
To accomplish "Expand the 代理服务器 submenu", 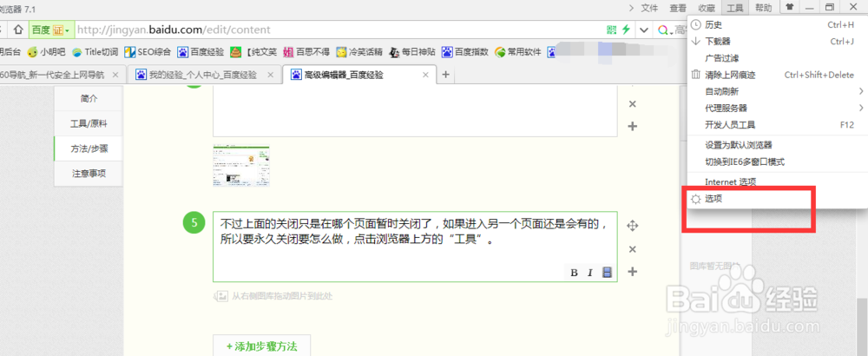I will [x=777, y=108].
